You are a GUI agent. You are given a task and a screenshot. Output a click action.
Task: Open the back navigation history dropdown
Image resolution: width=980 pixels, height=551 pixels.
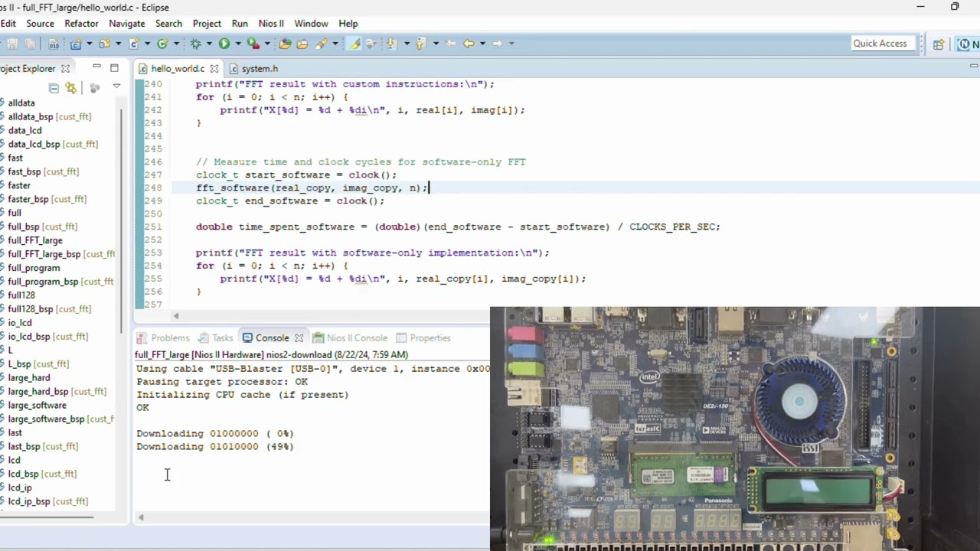482,44
